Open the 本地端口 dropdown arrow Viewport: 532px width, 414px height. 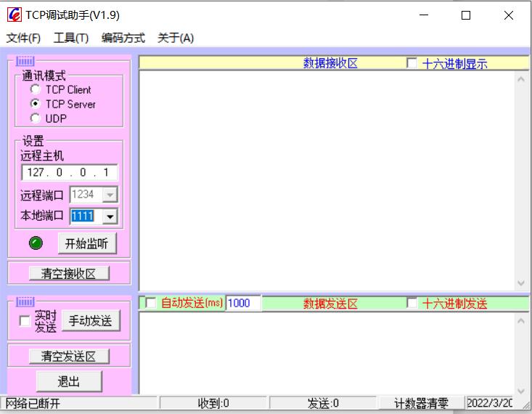[x=110, y=216]
